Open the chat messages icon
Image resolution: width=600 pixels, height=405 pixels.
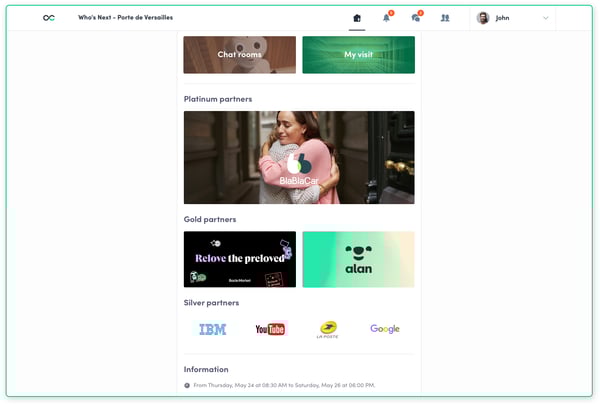click(416, 18)
